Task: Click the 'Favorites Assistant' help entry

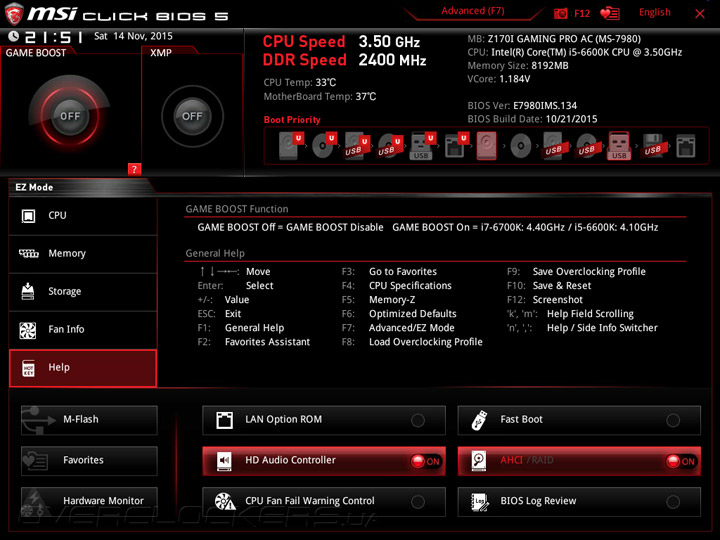Action: (x=267, y=342)
